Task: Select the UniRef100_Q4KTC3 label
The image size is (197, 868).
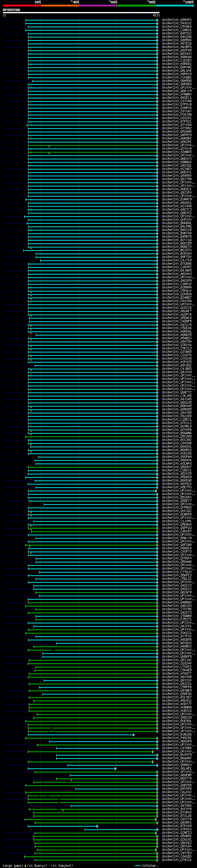Action: click(x=176, y=210)
